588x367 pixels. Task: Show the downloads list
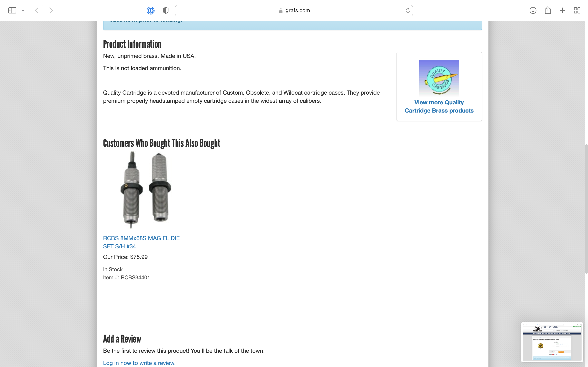coord(533,10)
